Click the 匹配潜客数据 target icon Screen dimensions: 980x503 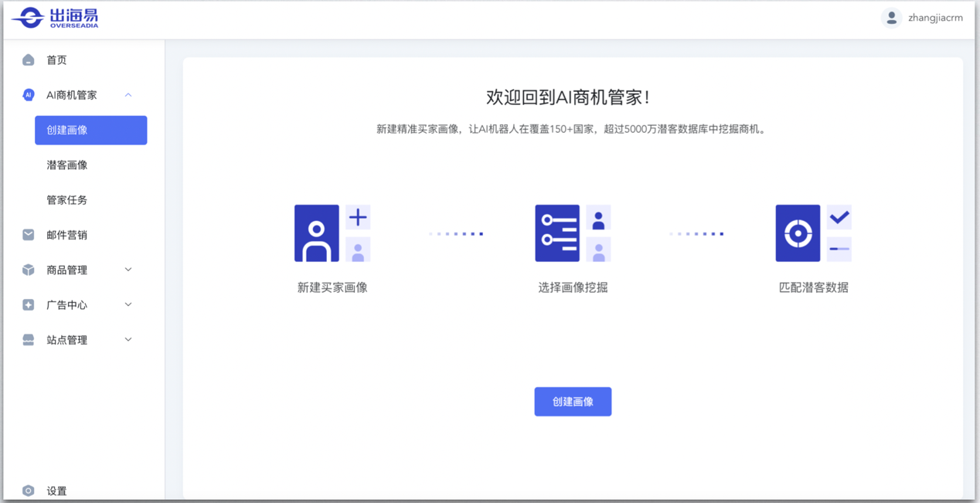pos(797,233)
